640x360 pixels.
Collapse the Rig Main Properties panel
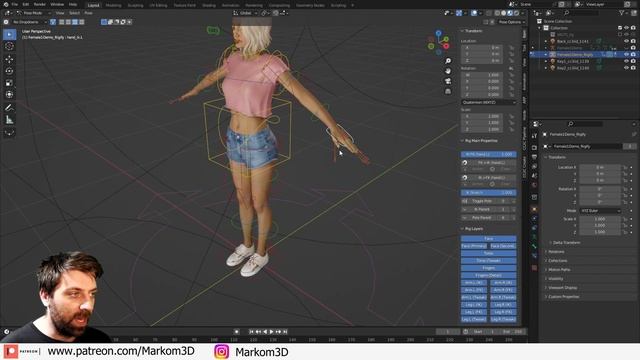point(462,141)
